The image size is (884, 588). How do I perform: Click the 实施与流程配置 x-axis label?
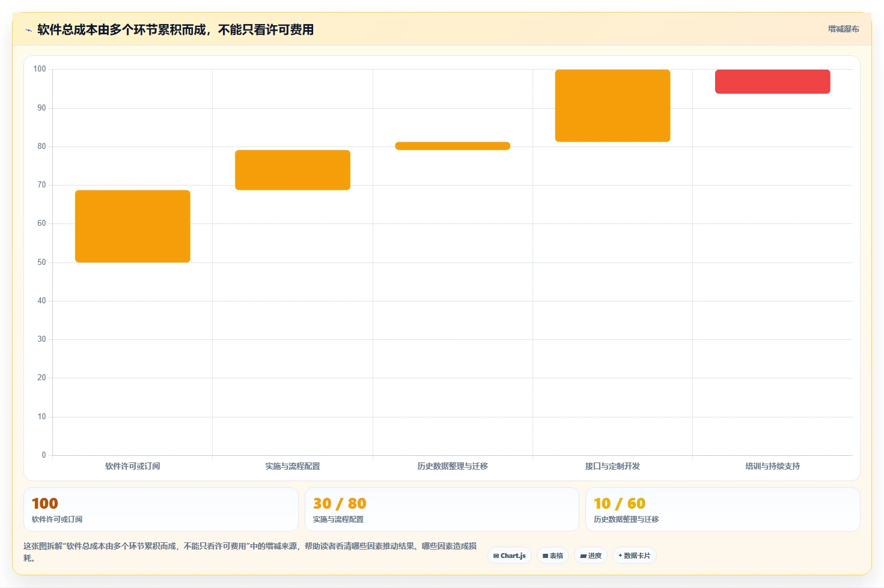click(x=293, y=466)
